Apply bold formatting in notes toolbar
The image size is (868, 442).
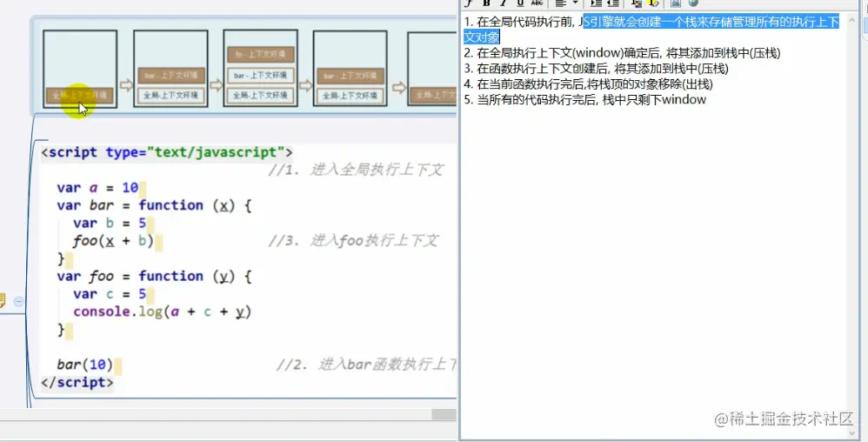click(487, 3)
